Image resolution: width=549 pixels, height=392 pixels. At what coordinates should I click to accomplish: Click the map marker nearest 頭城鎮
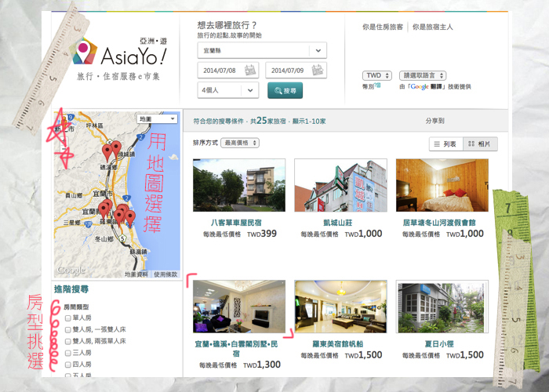point(117,149)
